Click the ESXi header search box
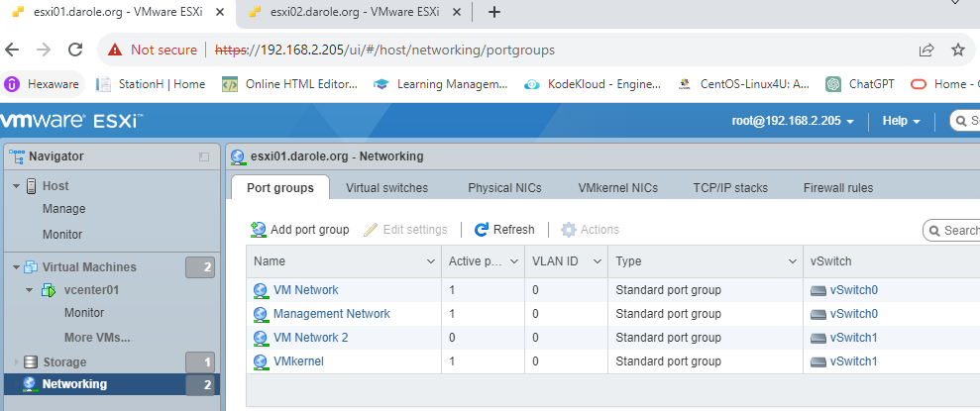Screen dimensions: 980x411 965,121
